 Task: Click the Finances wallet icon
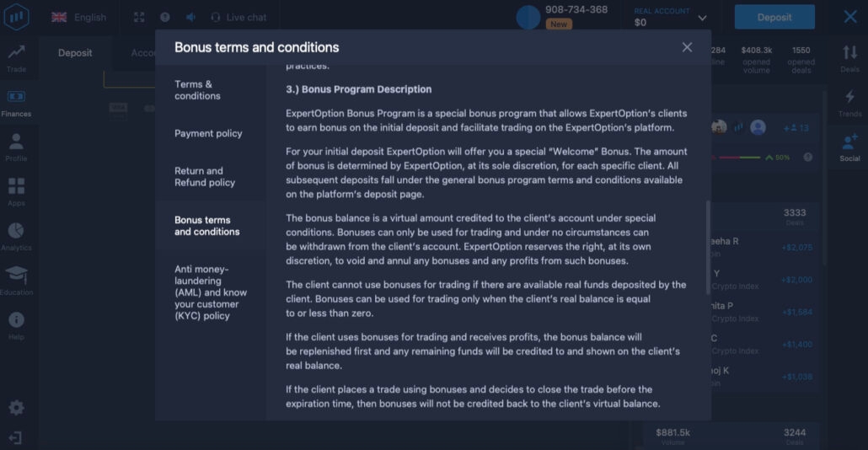click(x=16, y=102)
